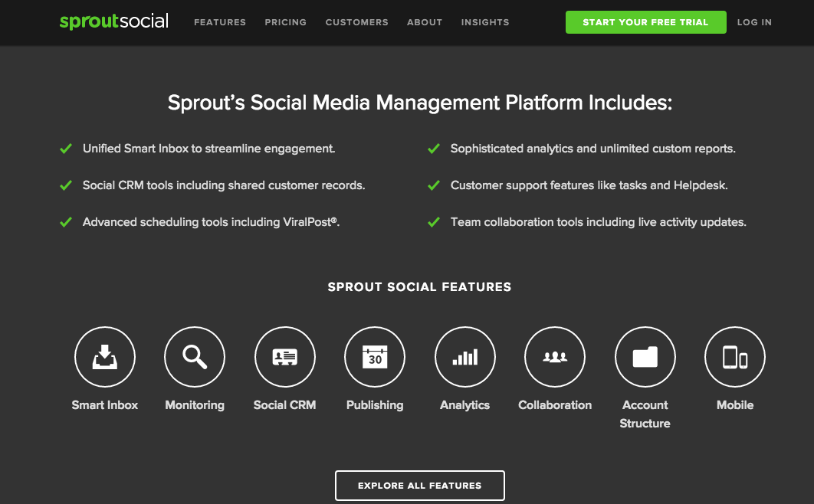Click the Collaboration people icon

click(x=555, y=357)
